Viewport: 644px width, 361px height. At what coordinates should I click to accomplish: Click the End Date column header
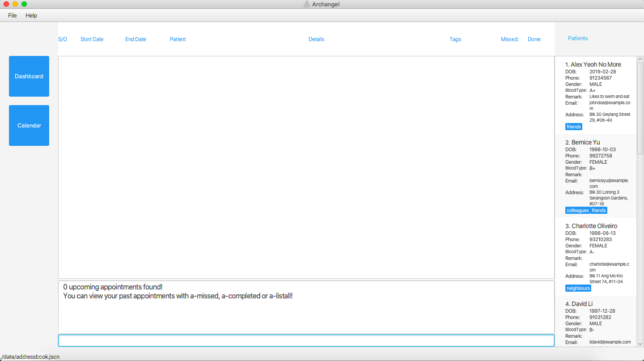point(136,39)
